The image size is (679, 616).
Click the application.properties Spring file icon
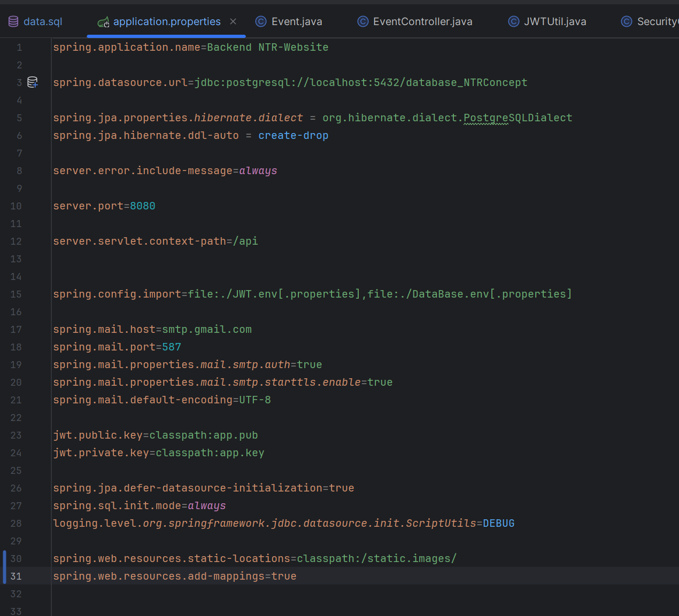pos(104,22)
